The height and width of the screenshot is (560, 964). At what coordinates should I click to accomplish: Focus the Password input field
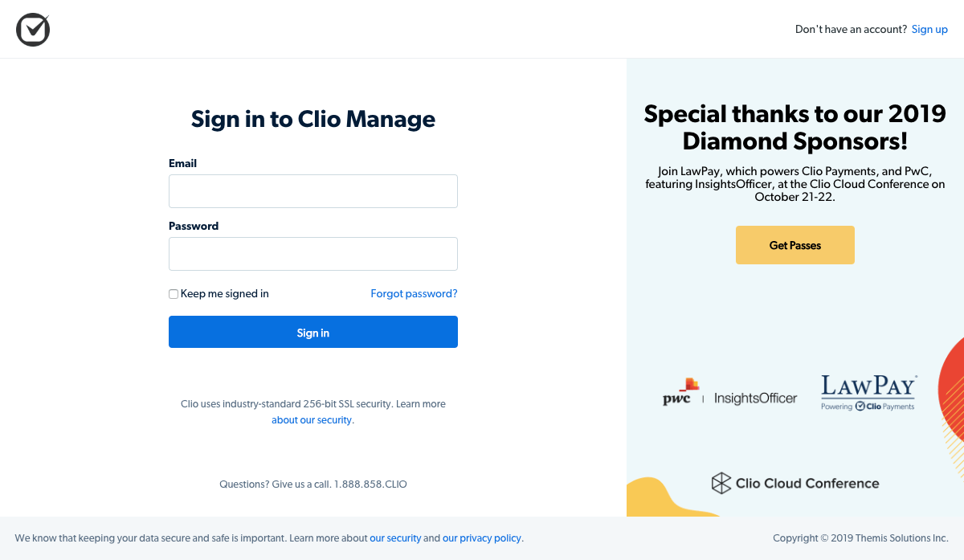[312, 253]
